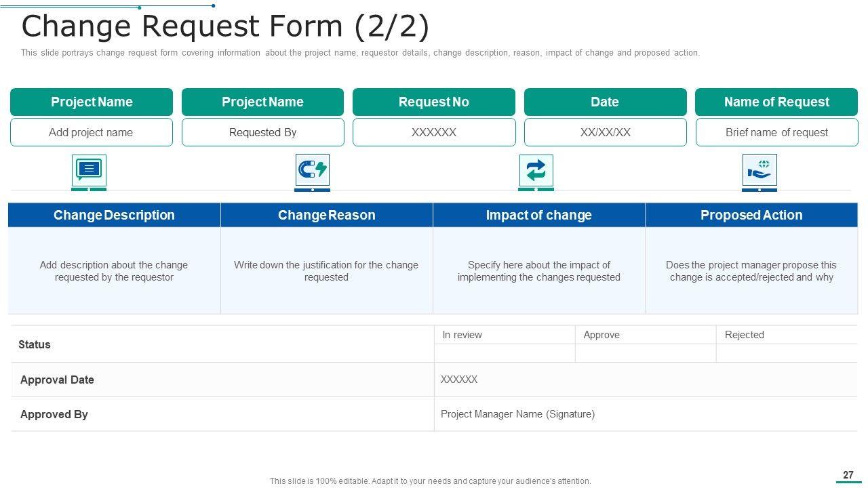Select the Request No header button
This screenshot has height=488, width=868.
(x=434, y=102)
